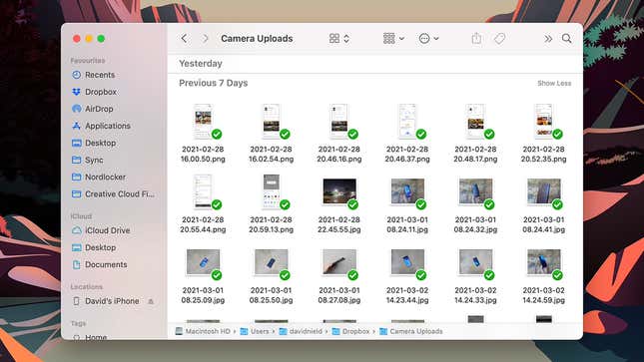
Task: Select file 2021-02-28 20.46.16.png
Action: (x=339, y=134)
